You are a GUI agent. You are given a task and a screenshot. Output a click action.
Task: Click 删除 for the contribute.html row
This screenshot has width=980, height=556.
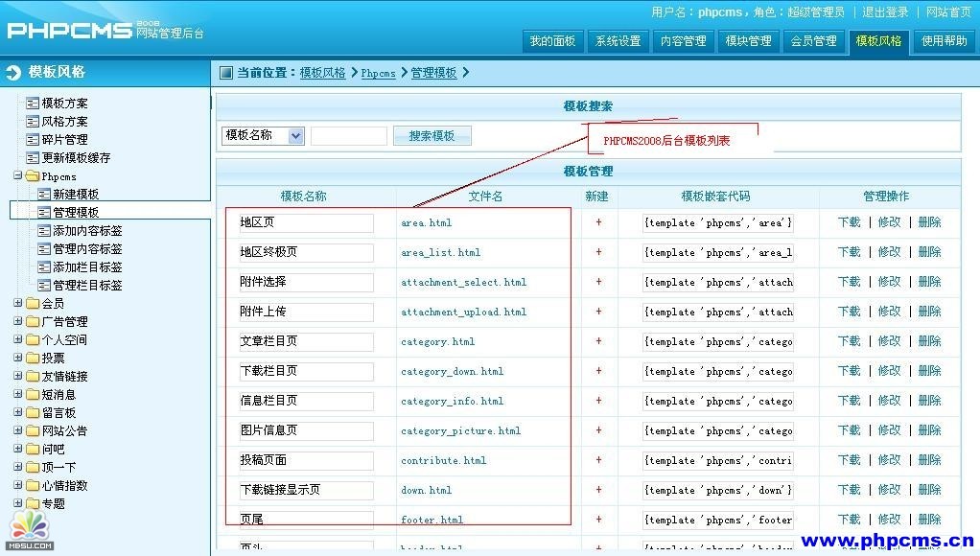click(x=929, y=460)
